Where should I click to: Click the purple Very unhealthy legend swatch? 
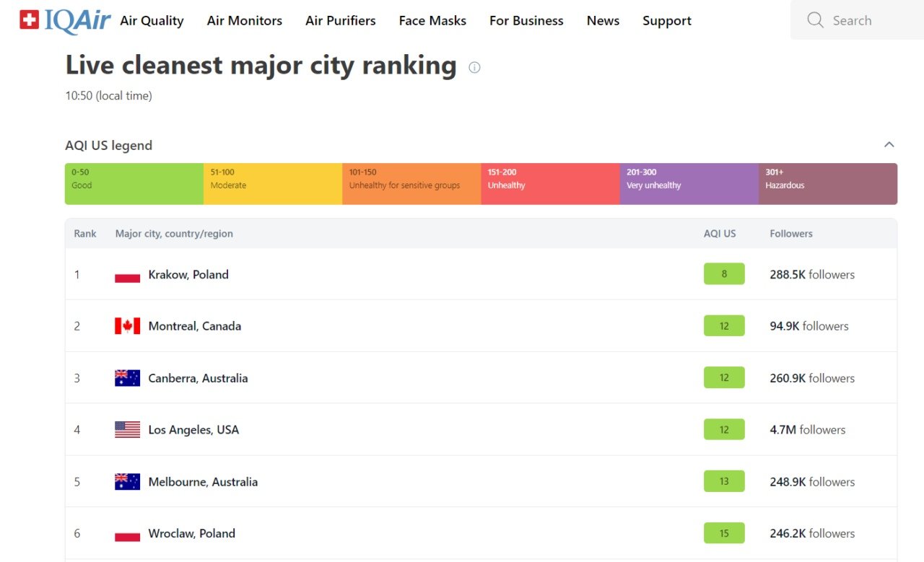[x=689, y=184]
